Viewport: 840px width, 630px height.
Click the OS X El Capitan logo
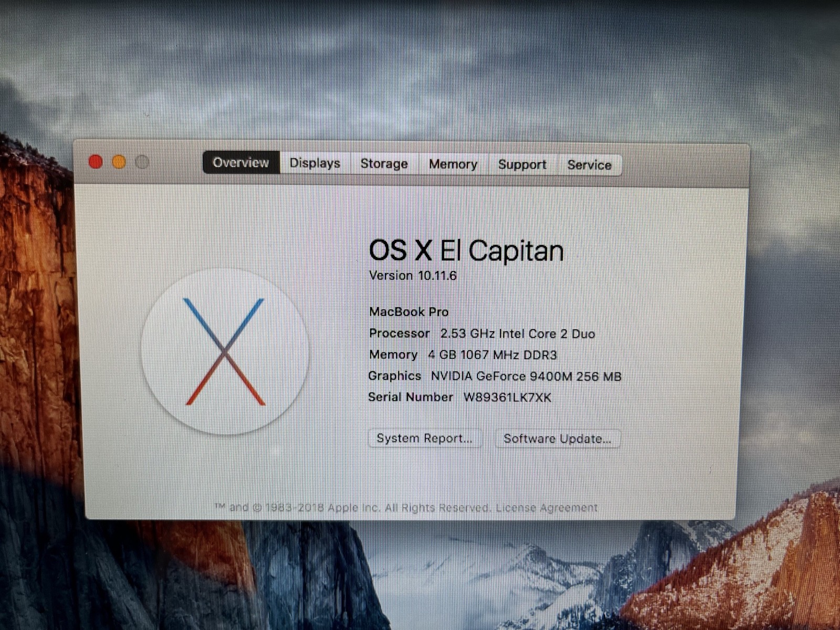(225, 351)
